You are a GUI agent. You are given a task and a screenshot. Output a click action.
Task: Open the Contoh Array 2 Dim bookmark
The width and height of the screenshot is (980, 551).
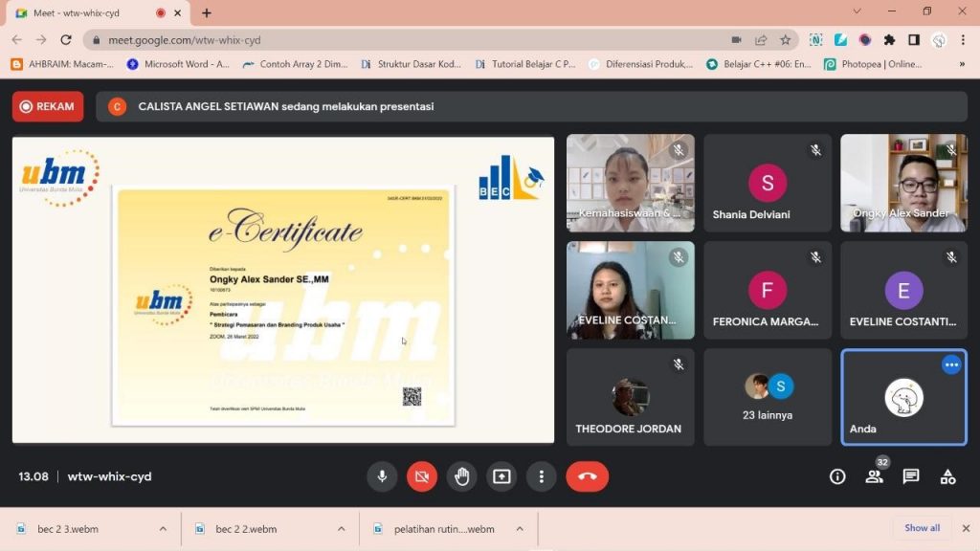coord(295,64)
